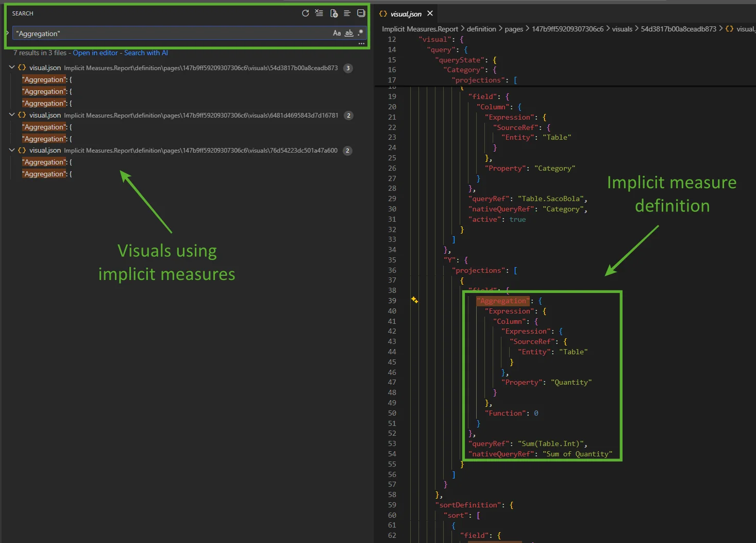Toggle Match Whole Word option
Viewport: 756px width, 543px height.
tap(349, 33)
